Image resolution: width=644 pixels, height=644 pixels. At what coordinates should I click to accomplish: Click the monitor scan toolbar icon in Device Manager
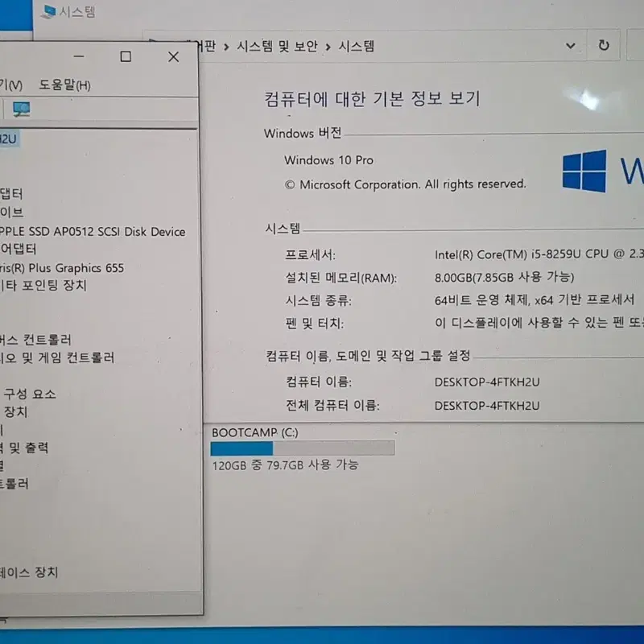point(22,109)
